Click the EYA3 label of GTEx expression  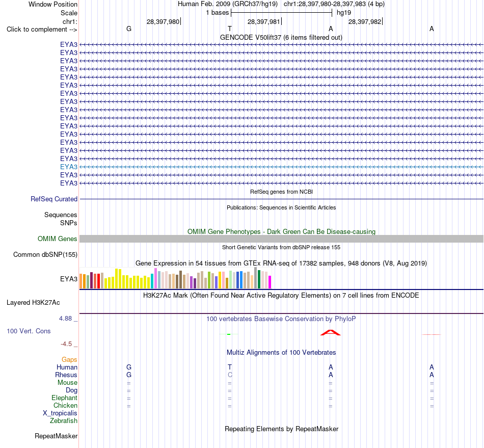[x=69, y=279]
